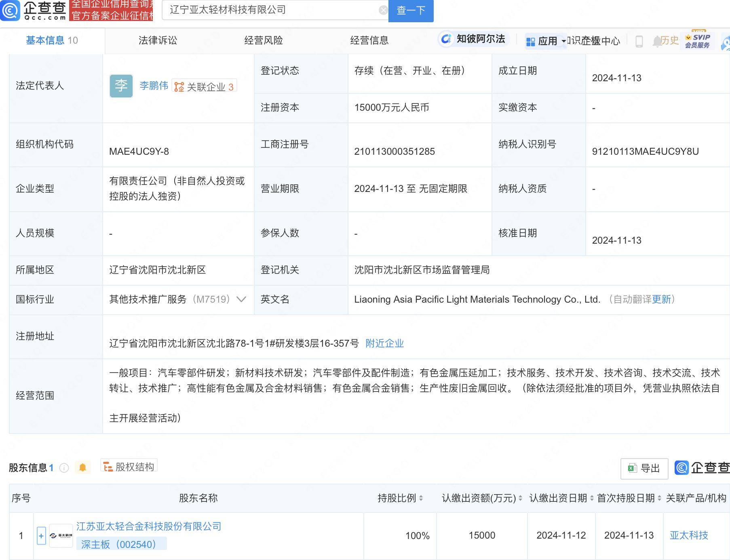Switch to the 法律诉讼 tab
Viewport: 730px width, 560px height.
click(159, 40)
